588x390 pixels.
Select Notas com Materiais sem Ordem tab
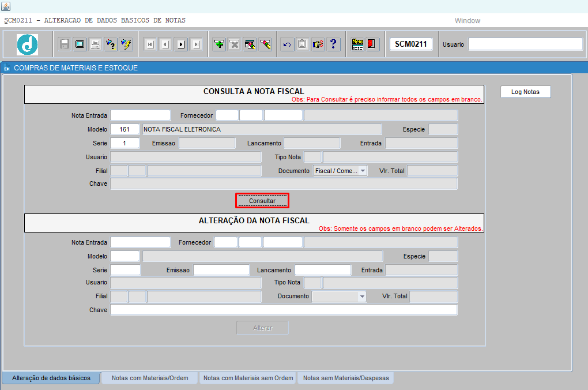[x=248, y=378]
